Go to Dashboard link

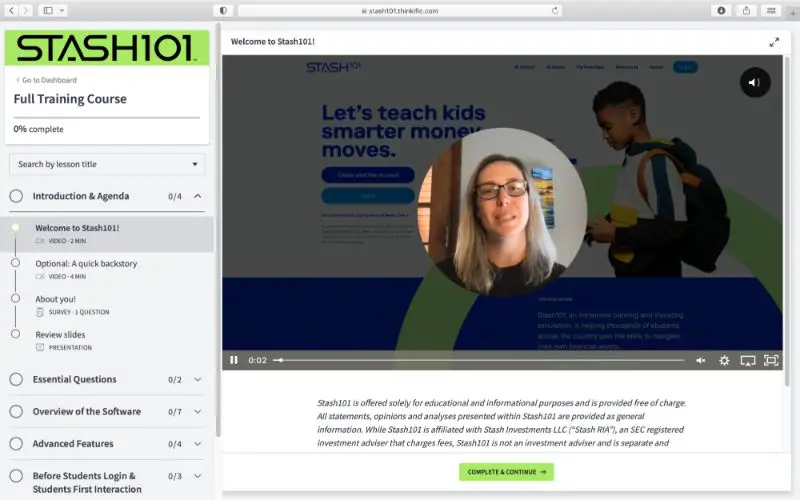pyautogui.click(x=46, y=80)
